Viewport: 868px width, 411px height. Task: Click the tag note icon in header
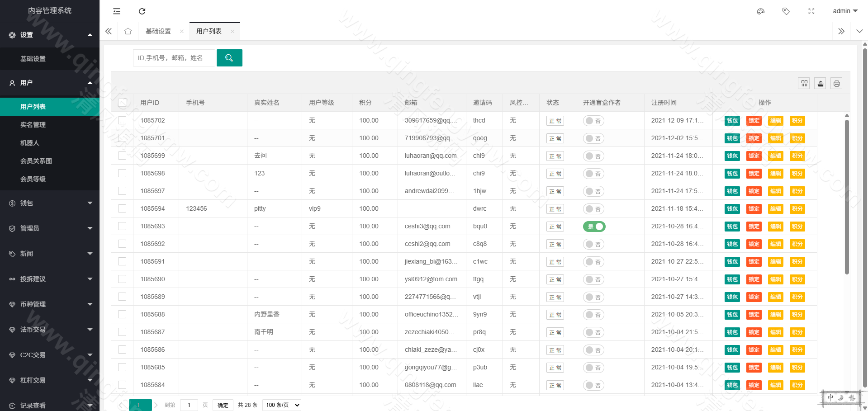click(x=786, y=11)
